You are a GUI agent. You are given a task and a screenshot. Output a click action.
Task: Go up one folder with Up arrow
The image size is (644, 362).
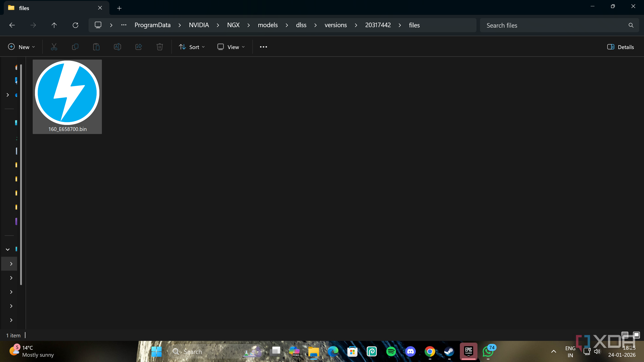click(54, 25)
